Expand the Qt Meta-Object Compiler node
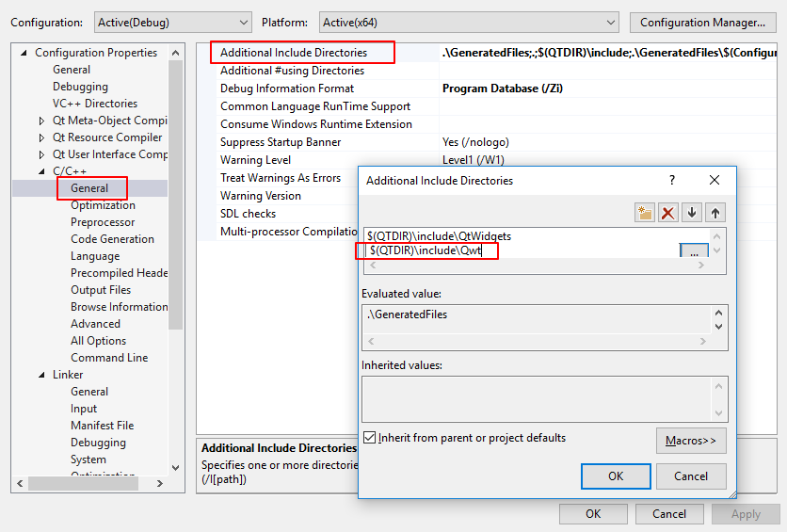Screen dimensions: 787x532 click(x=41, y=121)
